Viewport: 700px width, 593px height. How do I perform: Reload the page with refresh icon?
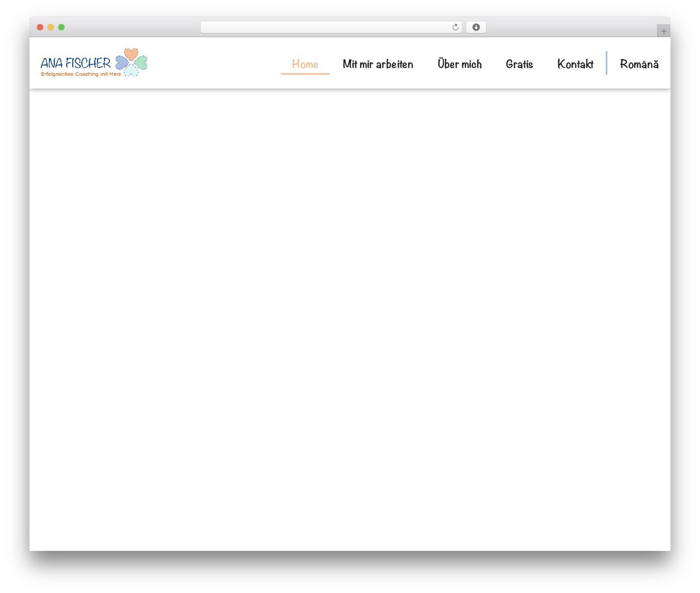coord(455,27)
